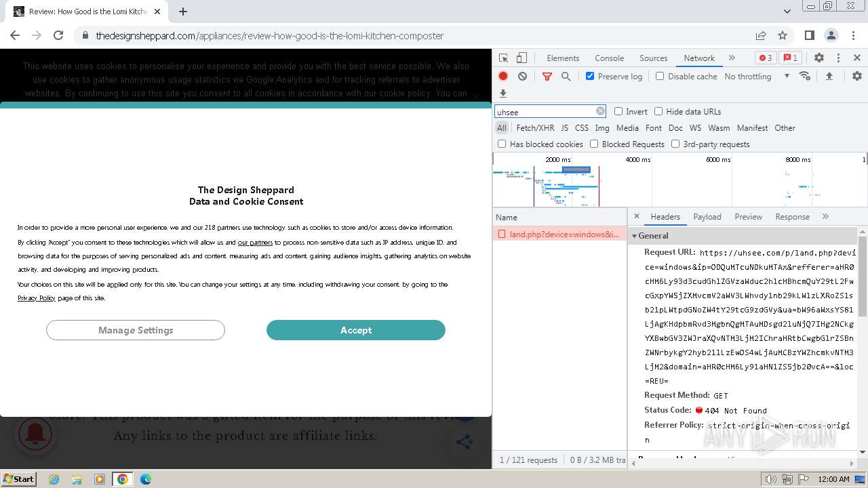Toggle the browser side panel
The width and height of the screenshot is (868, 488).
[x=810, y=35]
